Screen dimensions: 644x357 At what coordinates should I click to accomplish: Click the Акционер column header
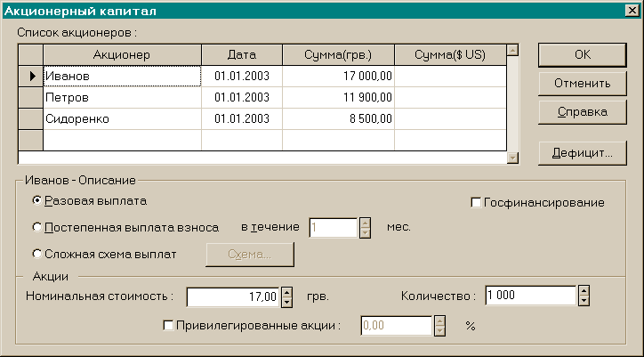pyautogui.click(x=122, y=54)
